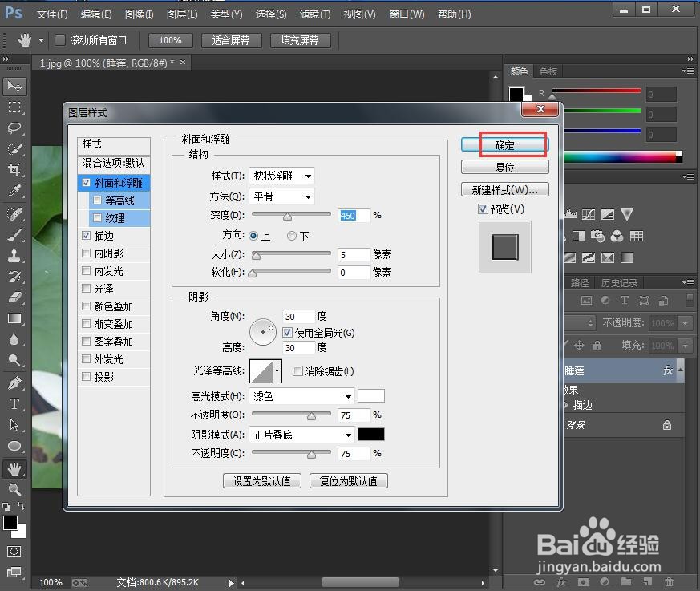Select the Eraser tool

[x=14, y=298]
